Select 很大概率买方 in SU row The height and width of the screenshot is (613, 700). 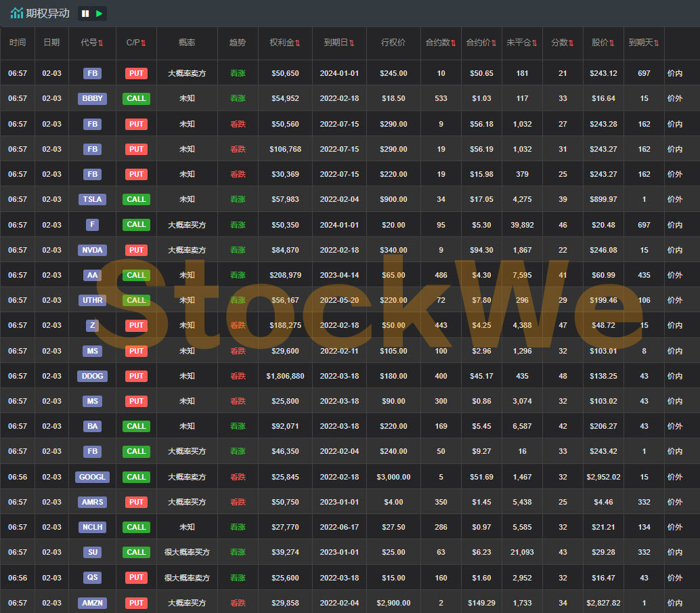coord(187,552)
